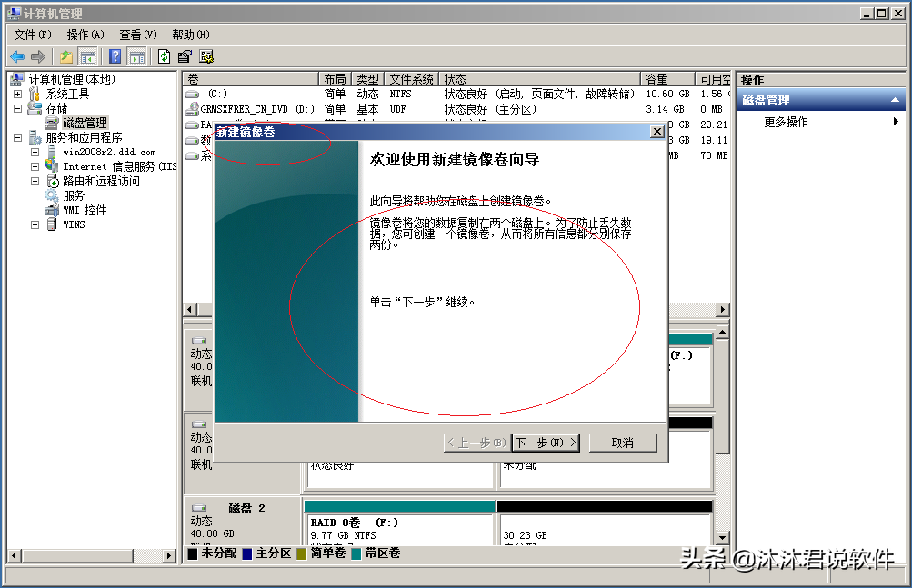Click the 取消 button in wizard

point(623,443)
